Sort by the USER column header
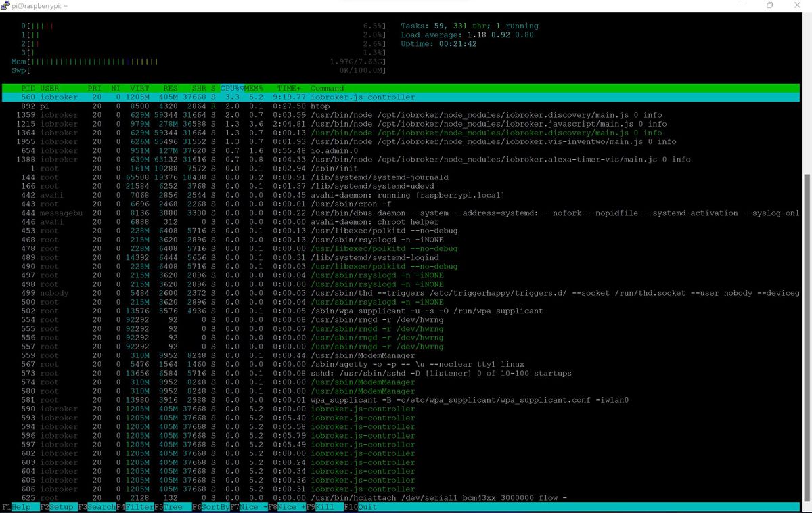812x513 pixels. (x=49, y=88)
